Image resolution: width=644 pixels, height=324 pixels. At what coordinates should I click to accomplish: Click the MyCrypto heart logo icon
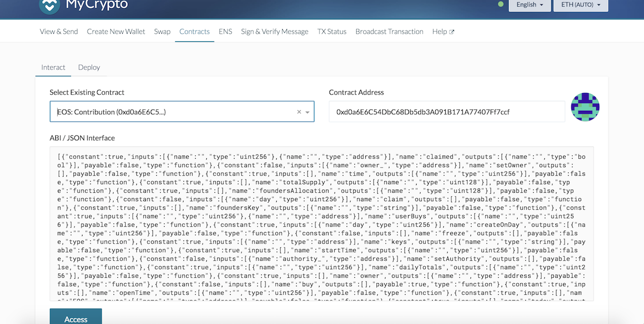pyautogui.click(x=49, y=5)
